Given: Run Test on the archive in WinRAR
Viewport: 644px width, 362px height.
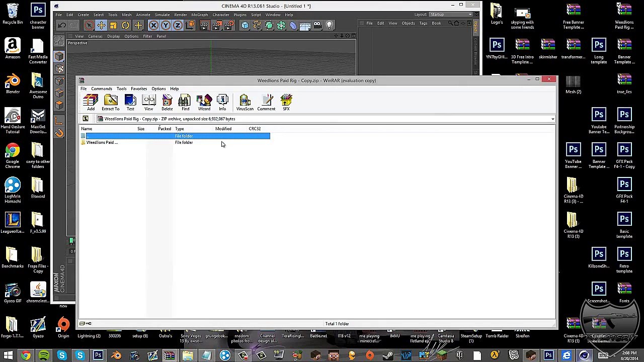Looking at the screenshot, I should pos(130,102).
